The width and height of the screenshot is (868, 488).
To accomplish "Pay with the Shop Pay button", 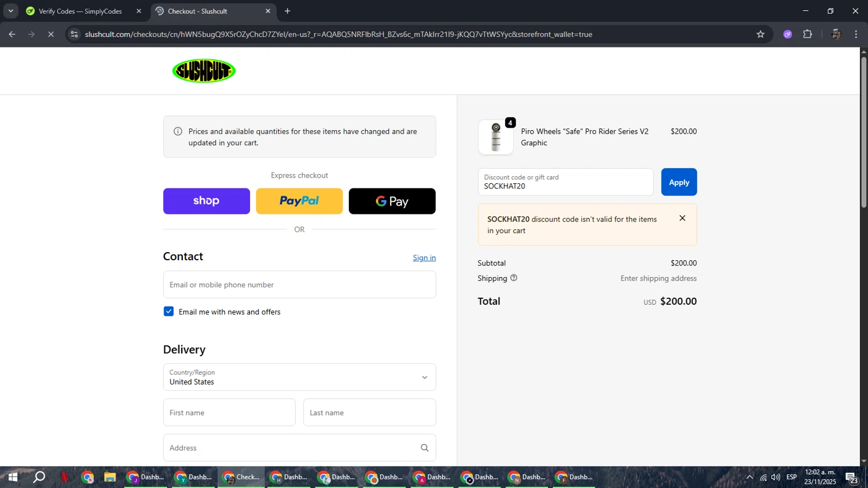I will point(207,201).
